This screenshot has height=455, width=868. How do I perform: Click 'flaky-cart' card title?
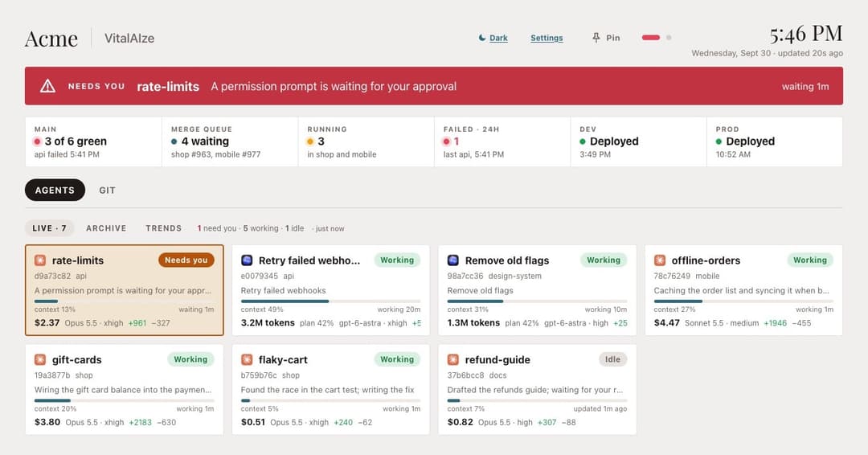click(x=283, y=360)
